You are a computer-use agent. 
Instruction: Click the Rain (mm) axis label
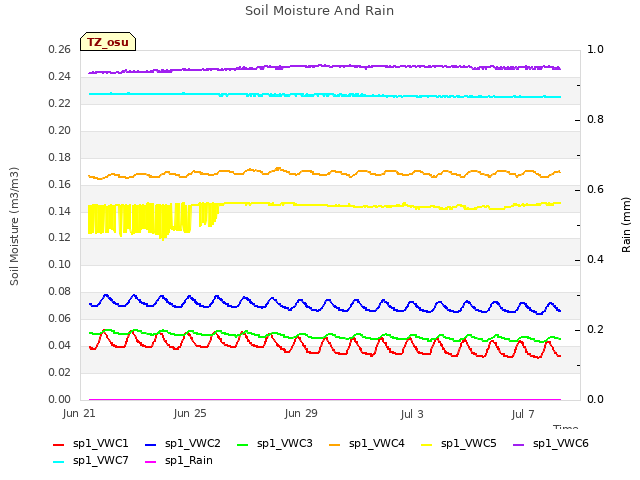click(626, 225)
